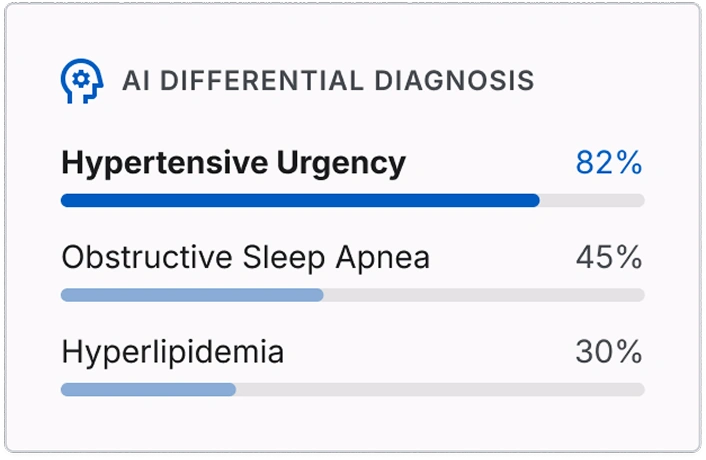
Task: Open the Obstructive Sleep Apnea diagnosis
Action: (245, 258)
